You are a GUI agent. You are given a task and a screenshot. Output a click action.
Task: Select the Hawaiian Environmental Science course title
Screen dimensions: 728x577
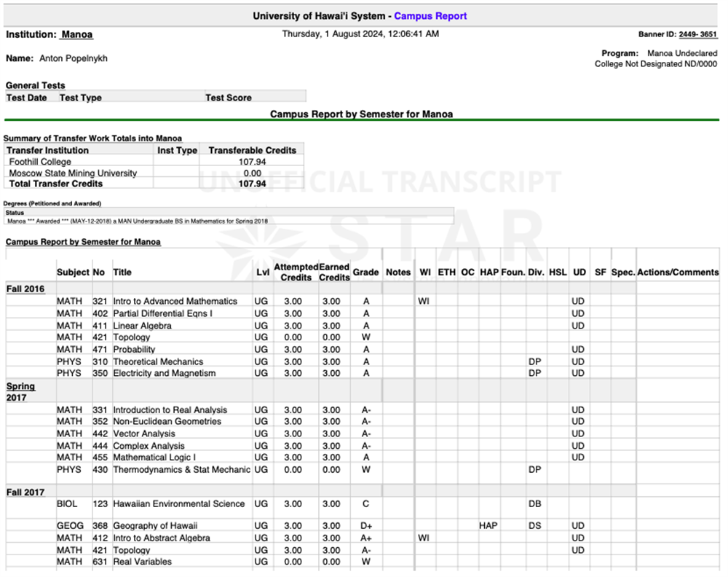(179, 503)
